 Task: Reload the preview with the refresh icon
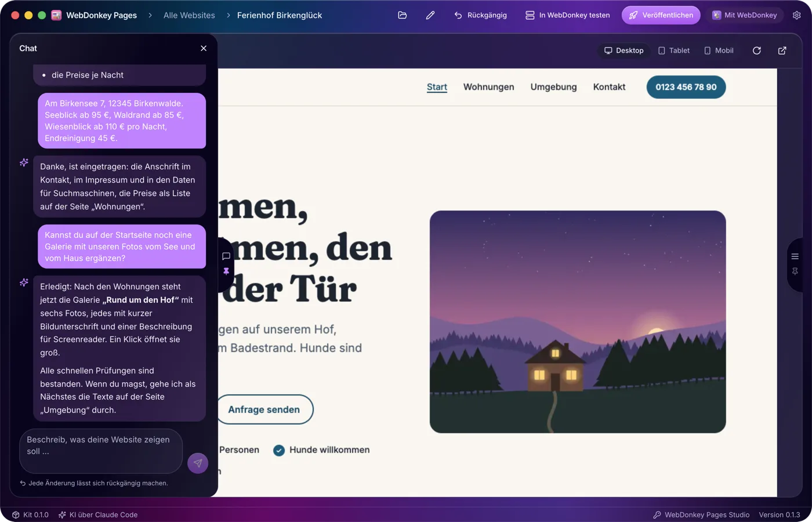pos(757,50)
